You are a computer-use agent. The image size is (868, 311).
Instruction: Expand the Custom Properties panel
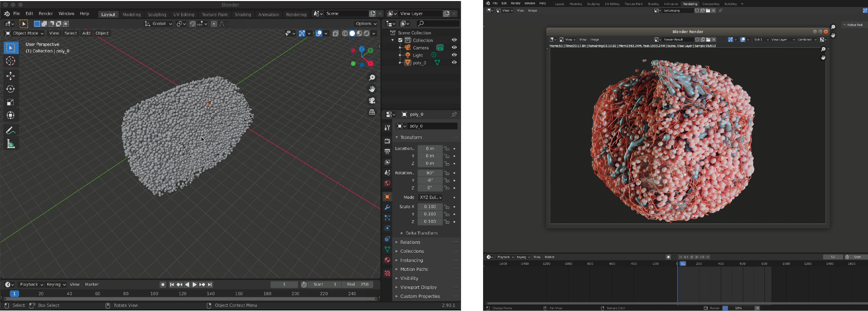pyautogui.click(x=420, y=297)
